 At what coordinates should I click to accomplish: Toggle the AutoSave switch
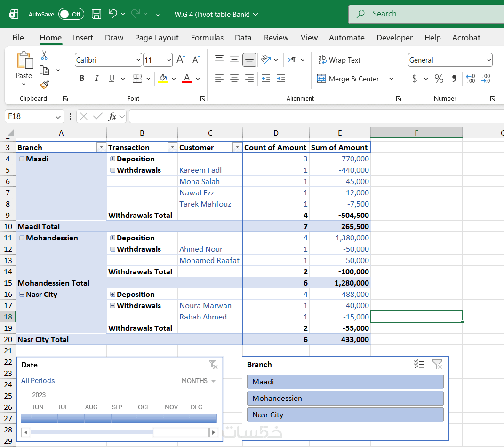(x=71, y=14)
